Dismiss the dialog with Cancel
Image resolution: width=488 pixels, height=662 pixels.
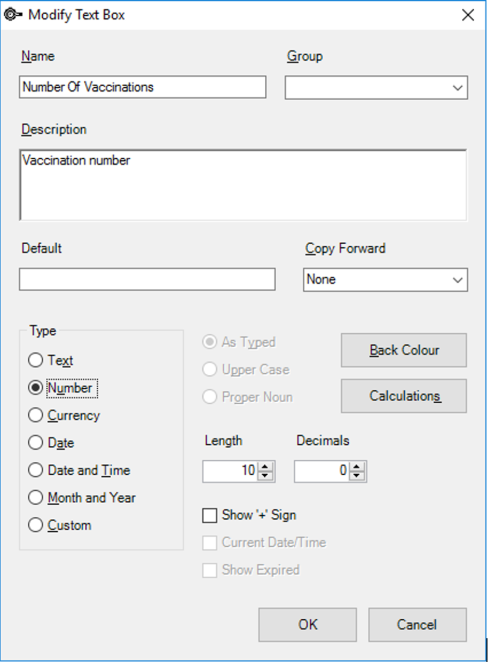pos(417,624)
